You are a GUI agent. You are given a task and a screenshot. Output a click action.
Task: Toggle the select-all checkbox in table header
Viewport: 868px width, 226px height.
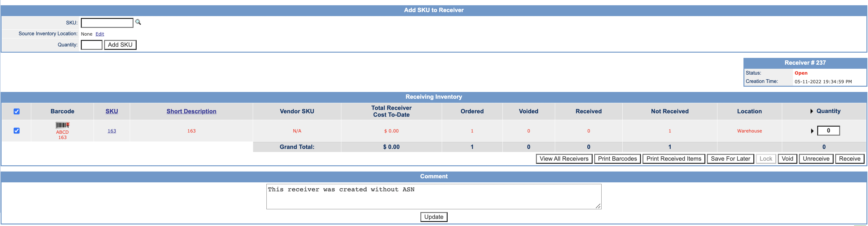pos(16,111)
